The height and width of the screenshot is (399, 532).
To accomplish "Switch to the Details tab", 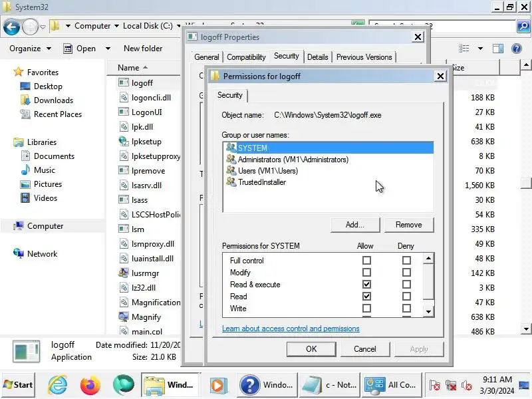I will (318, 57).
